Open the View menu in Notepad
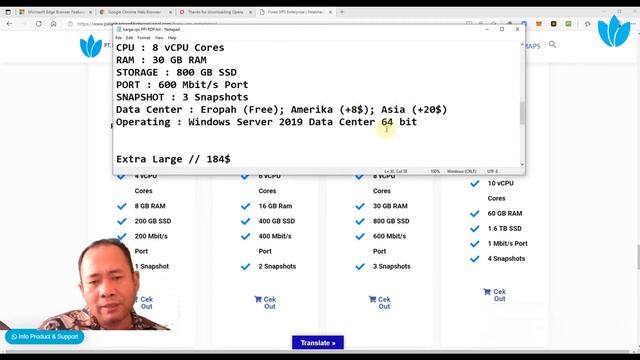 (x=159, y=38)
